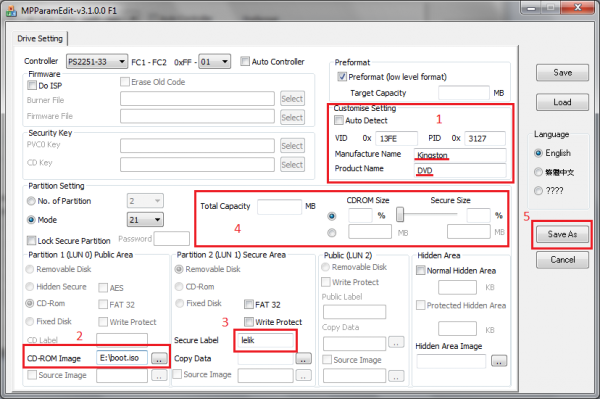
Task: Check FAT 32 in Partition 2 Secure Area
Action: (x=249, y=305)
